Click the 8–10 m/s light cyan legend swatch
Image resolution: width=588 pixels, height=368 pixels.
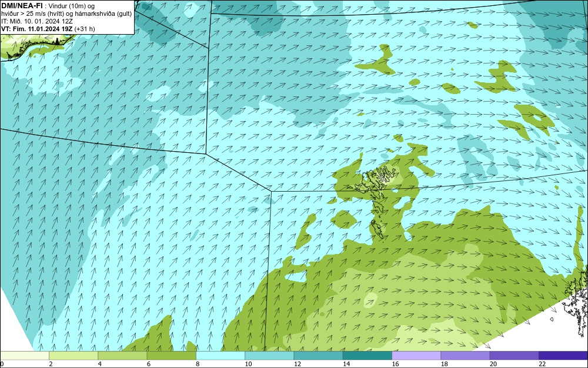coord(220,355)
